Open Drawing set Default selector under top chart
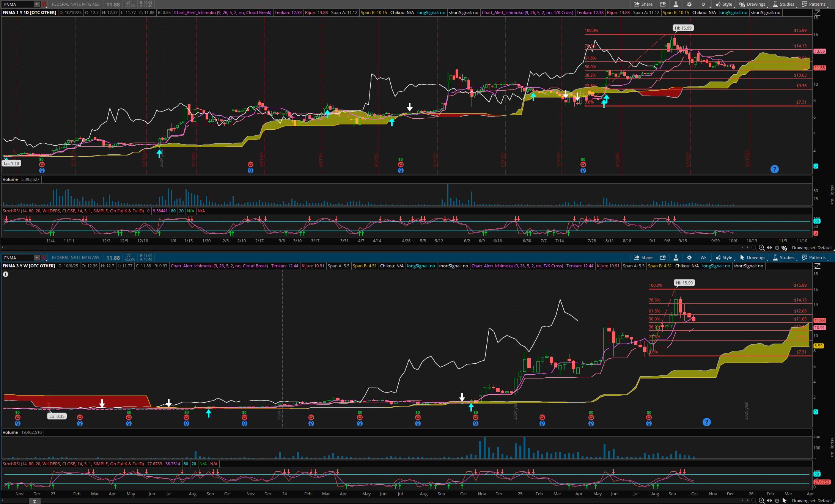 [x=811, y=248]
